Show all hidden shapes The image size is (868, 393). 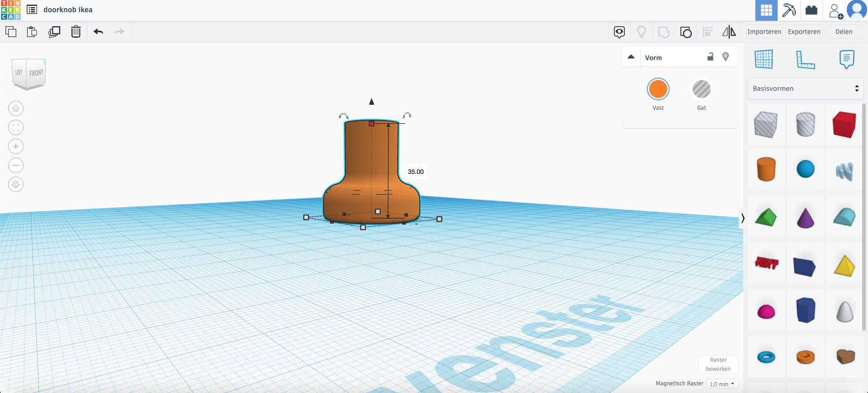pyautogui.click(x=642, y=32)
